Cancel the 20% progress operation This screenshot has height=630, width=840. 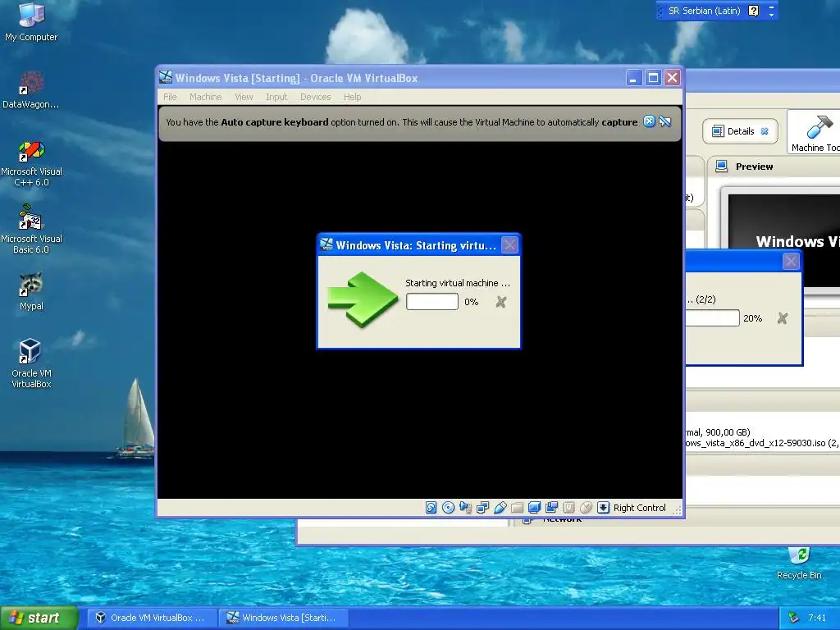click(782, 318)
